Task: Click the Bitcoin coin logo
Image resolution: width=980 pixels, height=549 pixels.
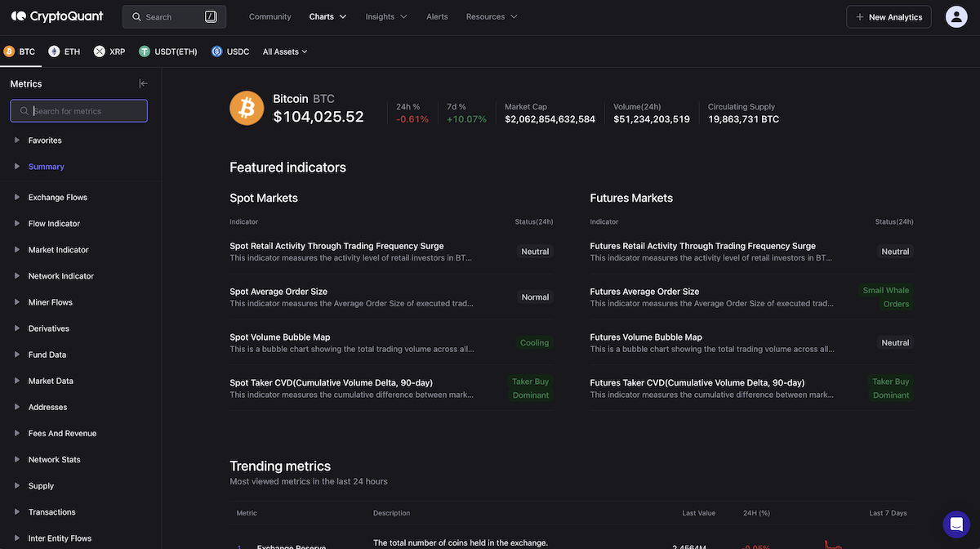Action: [247, 108]
